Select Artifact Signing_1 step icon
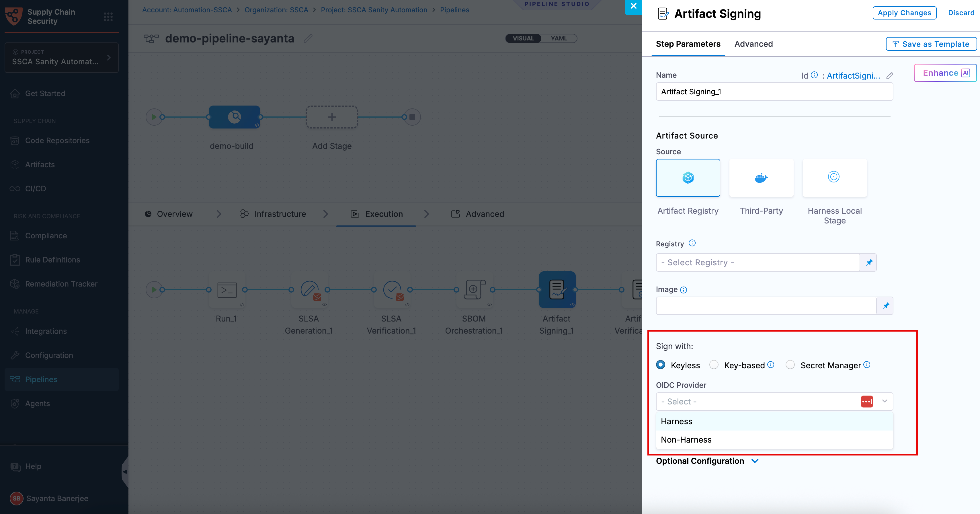Viewport: 980px width, 514px height. (557, 290)
